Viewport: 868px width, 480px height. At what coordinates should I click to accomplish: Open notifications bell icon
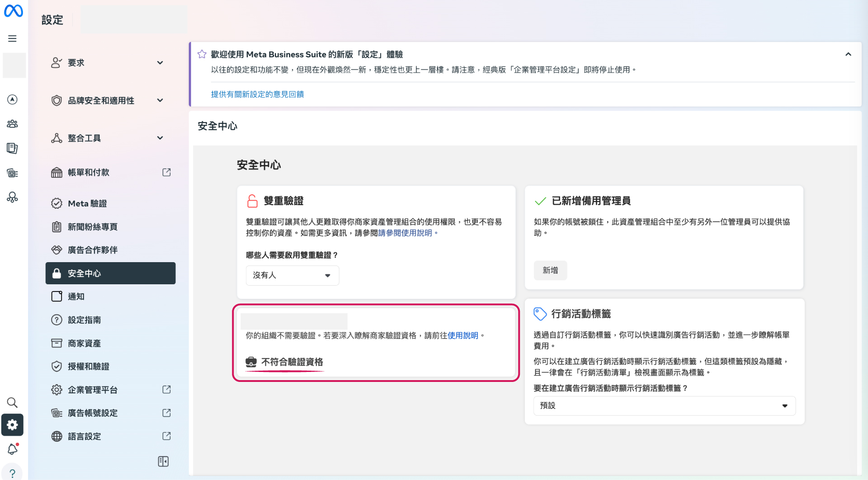pyautogui.click(x=12, y=449)
